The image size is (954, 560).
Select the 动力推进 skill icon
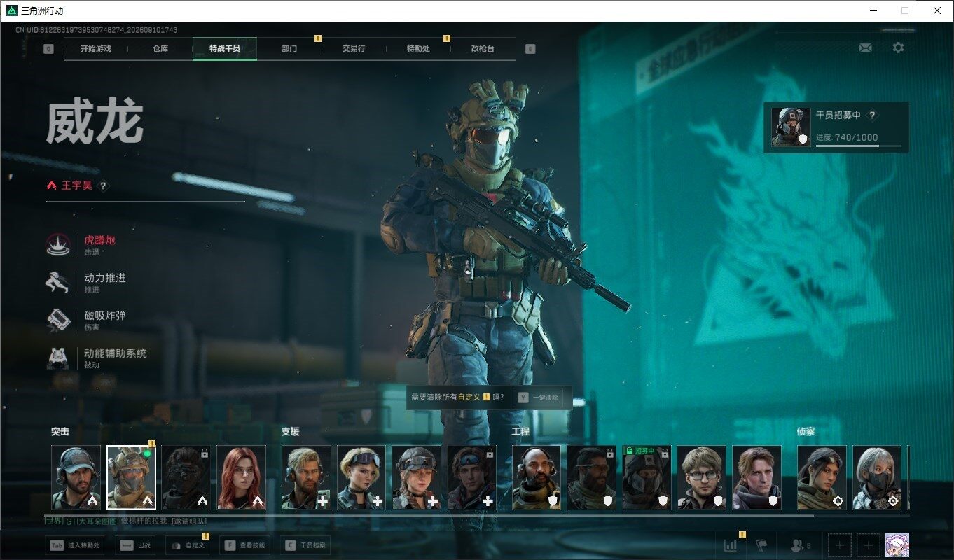[58, 282]
